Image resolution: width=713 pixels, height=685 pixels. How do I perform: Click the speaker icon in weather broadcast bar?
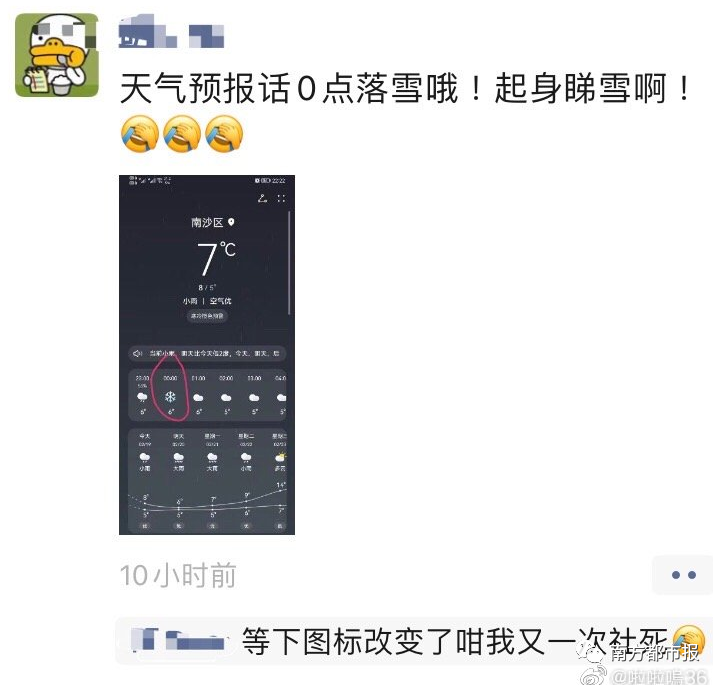coord(137,353)
